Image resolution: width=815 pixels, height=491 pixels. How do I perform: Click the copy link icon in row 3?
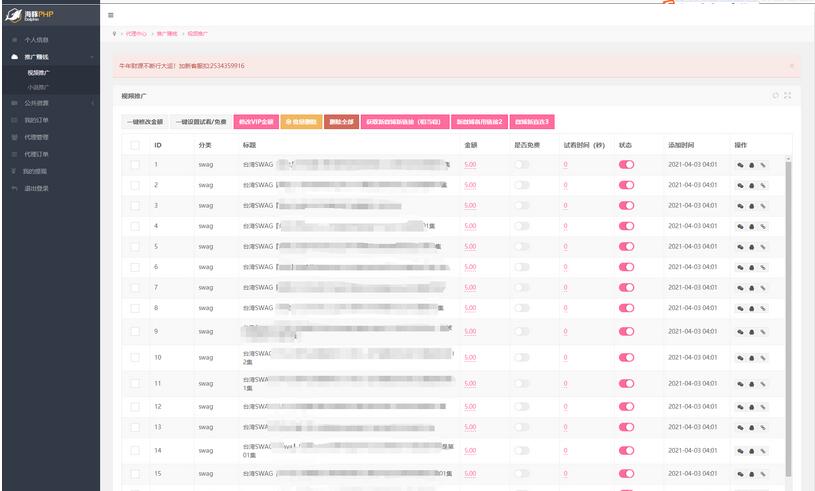coord(762,206)
